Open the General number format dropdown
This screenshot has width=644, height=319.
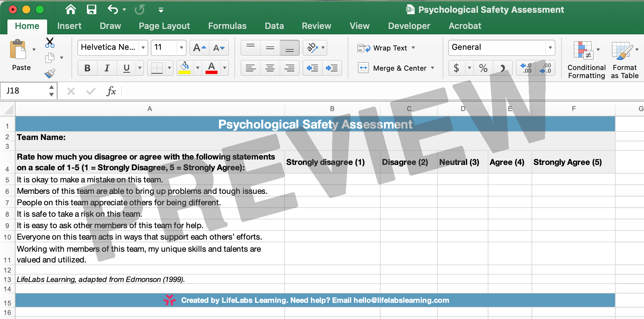point(550,47)
